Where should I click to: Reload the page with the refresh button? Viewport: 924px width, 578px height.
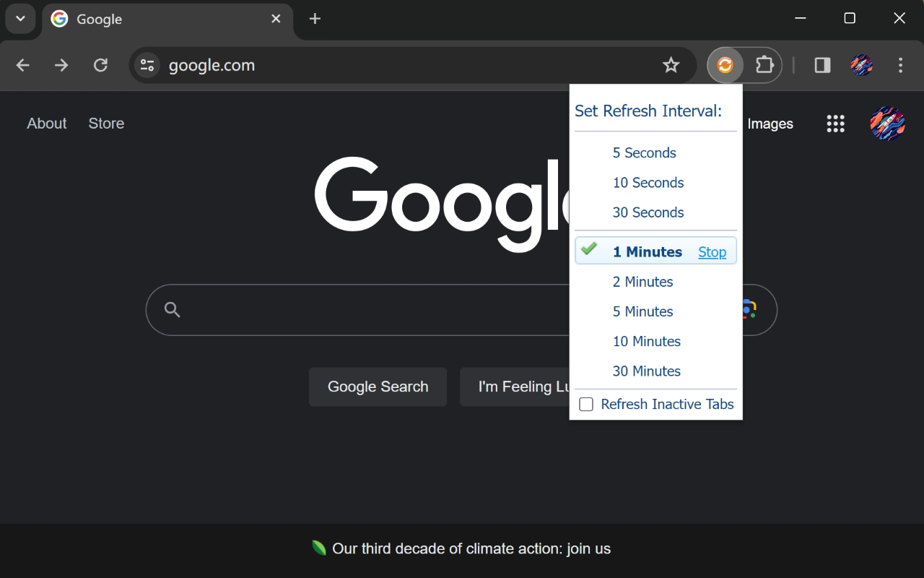[100, 65]
